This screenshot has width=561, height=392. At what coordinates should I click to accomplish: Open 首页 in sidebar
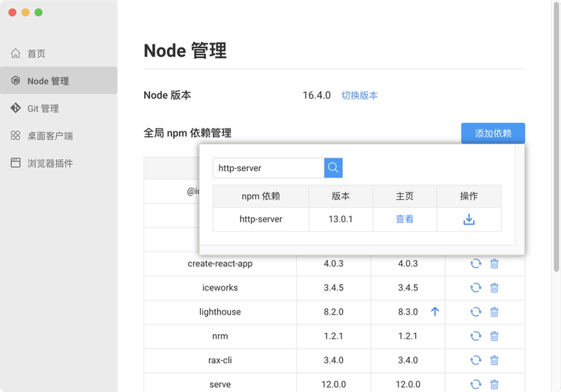click(x=36, y=53)
